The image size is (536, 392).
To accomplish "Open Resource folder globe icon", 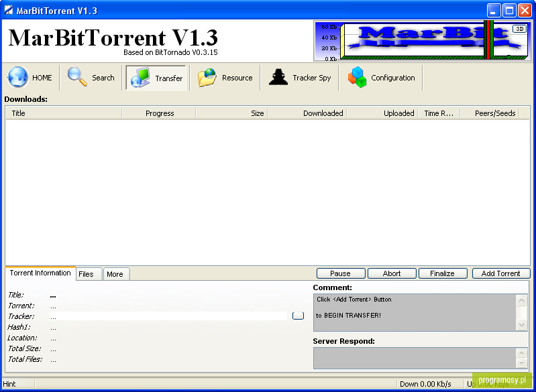I will [207, 78].
